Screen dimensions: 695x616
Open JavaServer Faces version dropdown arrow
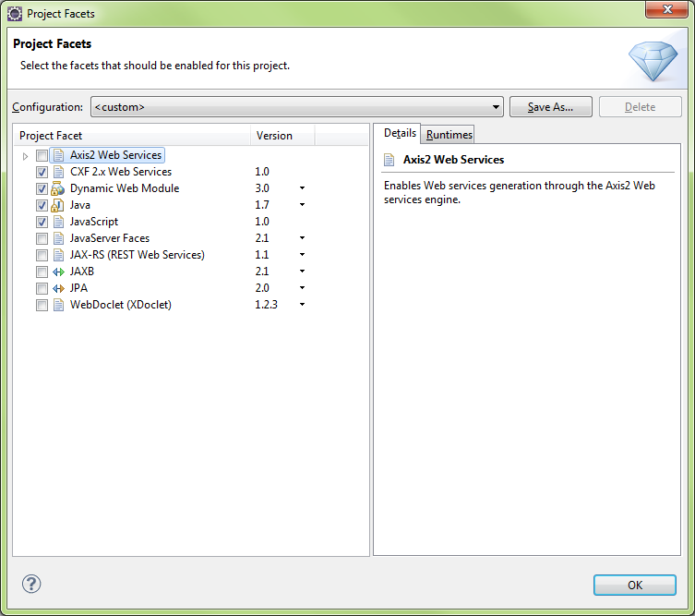pyautogui.click(x=303, y=238)
